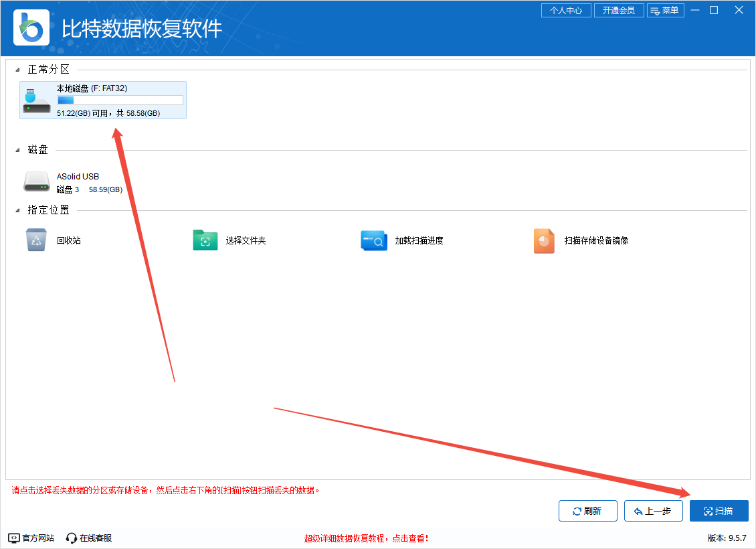Select 本地磁盘 (F: FAT32) label
The height and width of the screenshot is (549, 756).
point(92,88)
